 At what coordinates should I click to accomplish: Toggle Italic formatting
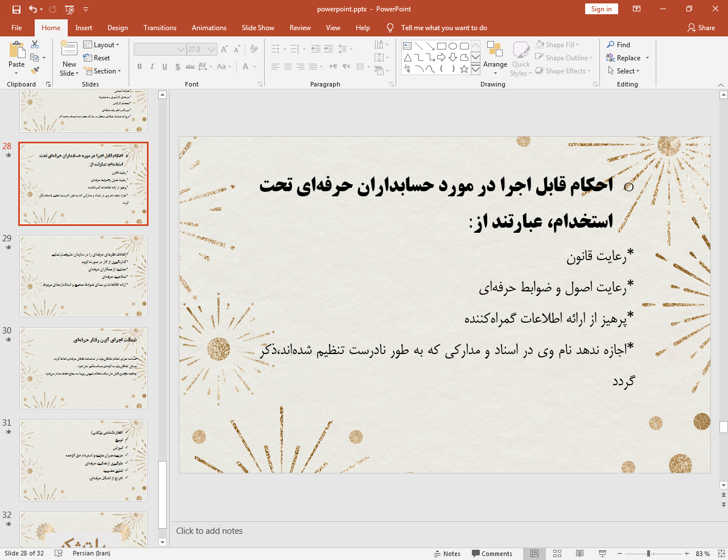152,67
